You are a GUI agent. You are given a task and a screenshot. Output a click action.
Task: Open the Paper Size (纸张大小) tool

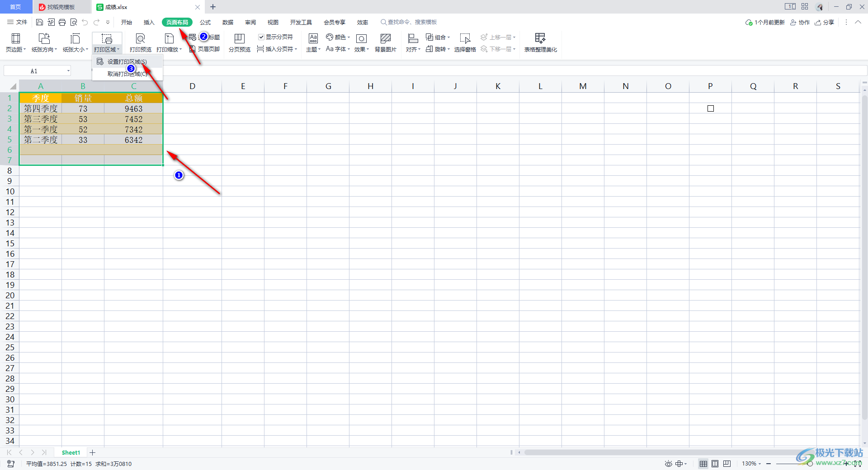pyautogui.click(x=75, y=43)
